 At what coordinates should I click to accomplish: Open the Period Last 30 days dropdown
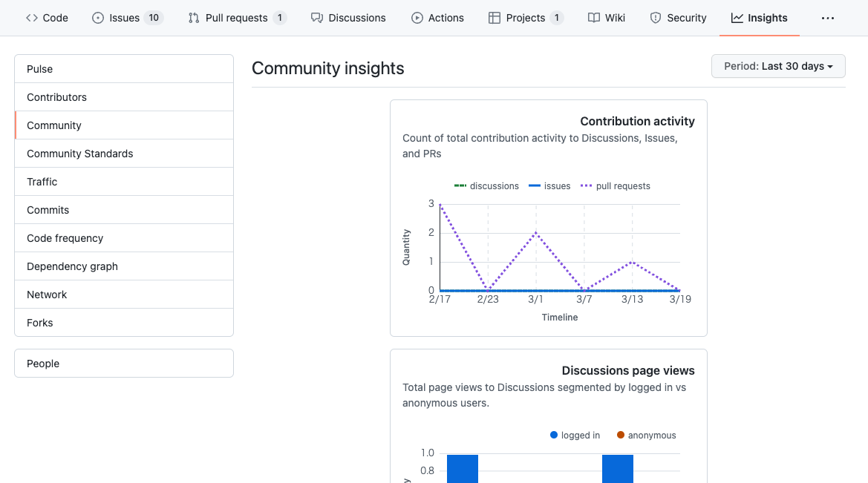[778, 66]
